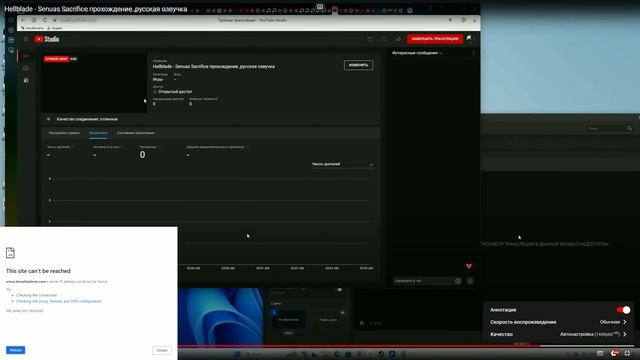The width and height of the screenshot is (640, 360).
Task: Open the proxy, firewall and DNS configuration link
Action: (x=59, y=301)
